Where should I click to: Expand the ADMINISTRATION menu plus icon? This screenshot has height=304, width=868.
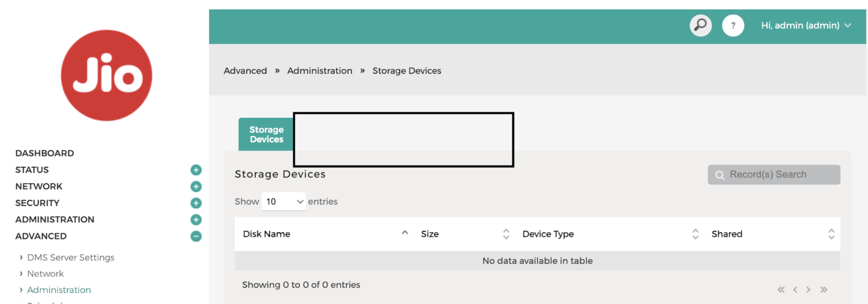pos(196,220)
